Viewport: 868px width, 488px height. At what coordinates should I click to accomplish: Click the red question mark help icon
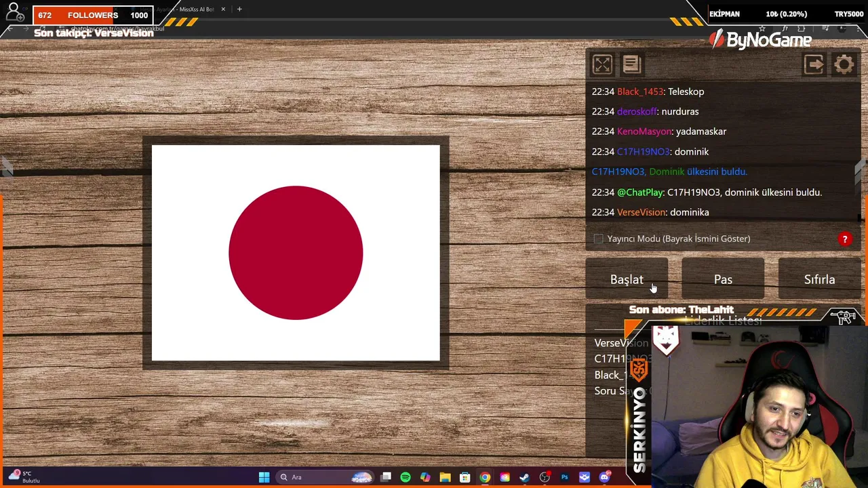845,239
